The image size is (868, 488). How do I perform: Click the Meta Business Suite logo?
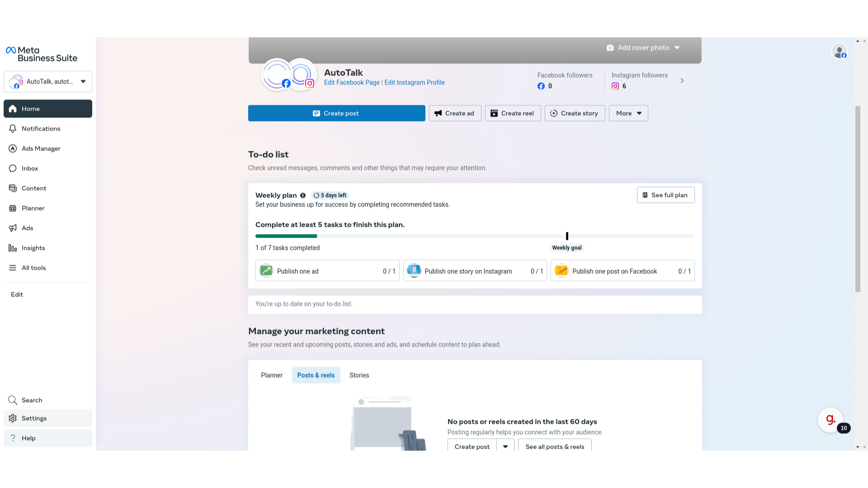42,54
